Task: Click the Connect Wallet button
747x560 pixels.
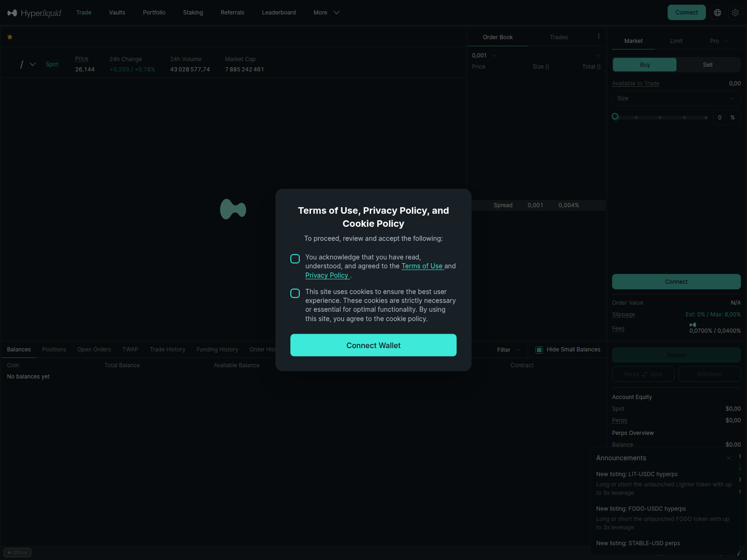Action: (x=373, y=345)
